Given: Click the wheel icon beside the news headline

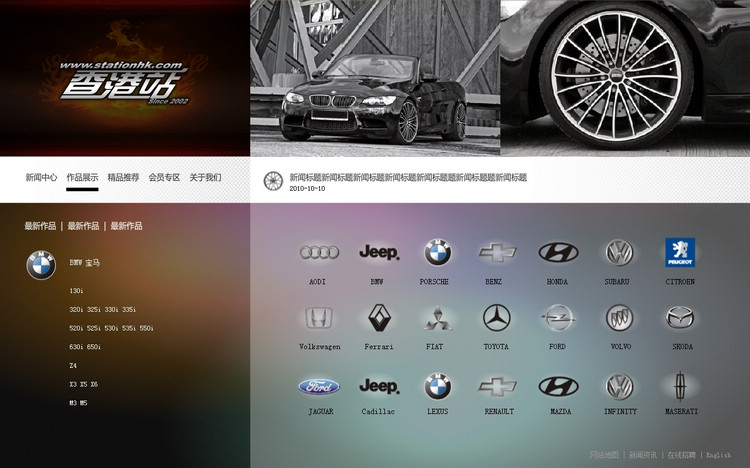Looking at the screenshot, I should point(273,181).
